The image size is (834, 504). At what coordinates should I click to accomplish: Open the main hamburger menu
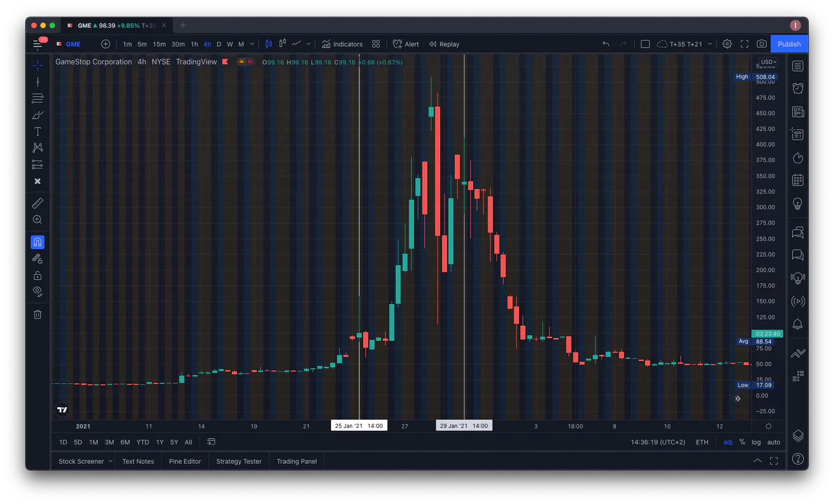tap(38, 44)
